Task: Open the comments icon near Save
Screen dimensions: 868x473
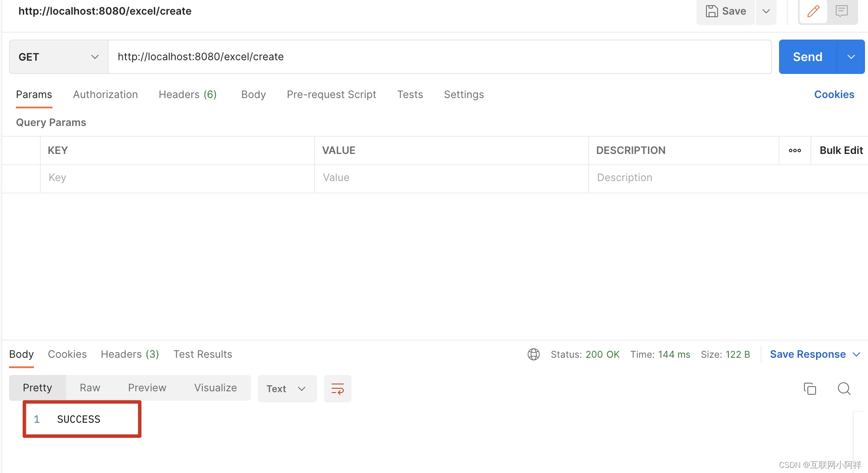Action: pos(841,11)
